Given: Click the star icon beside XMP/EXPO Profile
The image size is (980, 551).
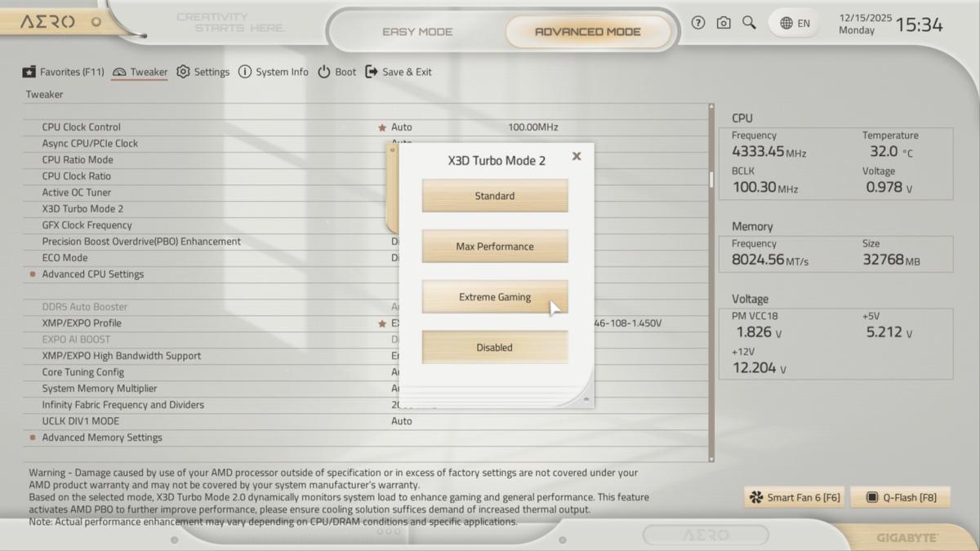Looking at the screenshot, I should point(381,323).
